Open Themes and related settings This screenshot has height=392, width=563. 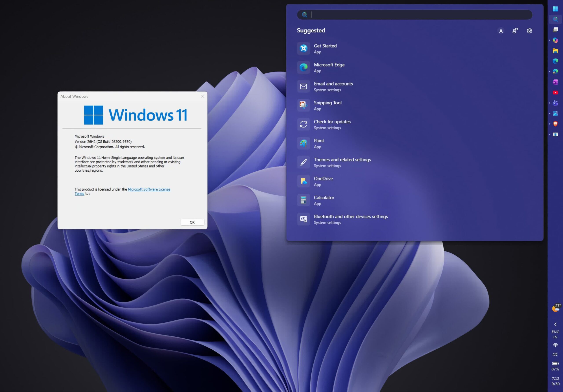pos(414,162)
